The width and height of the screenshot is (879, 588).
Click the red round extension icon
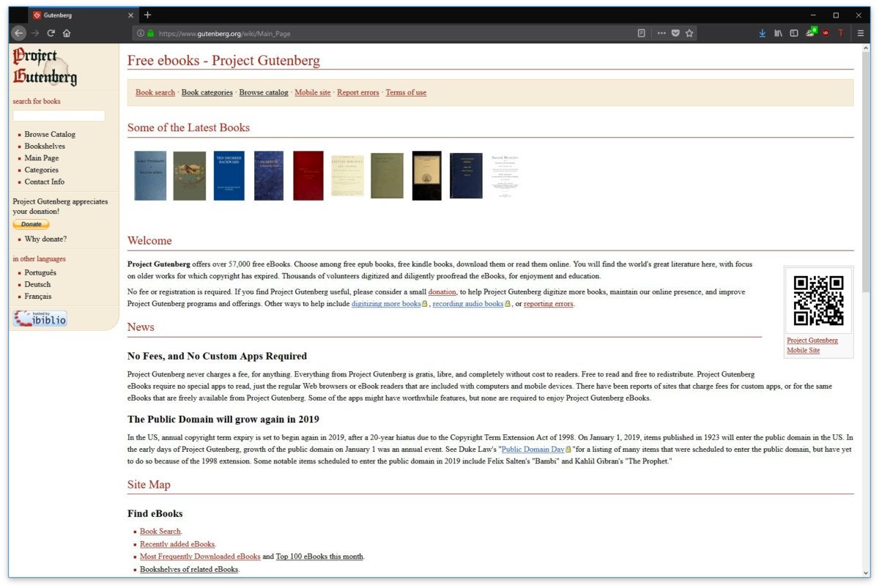(826, 33)
